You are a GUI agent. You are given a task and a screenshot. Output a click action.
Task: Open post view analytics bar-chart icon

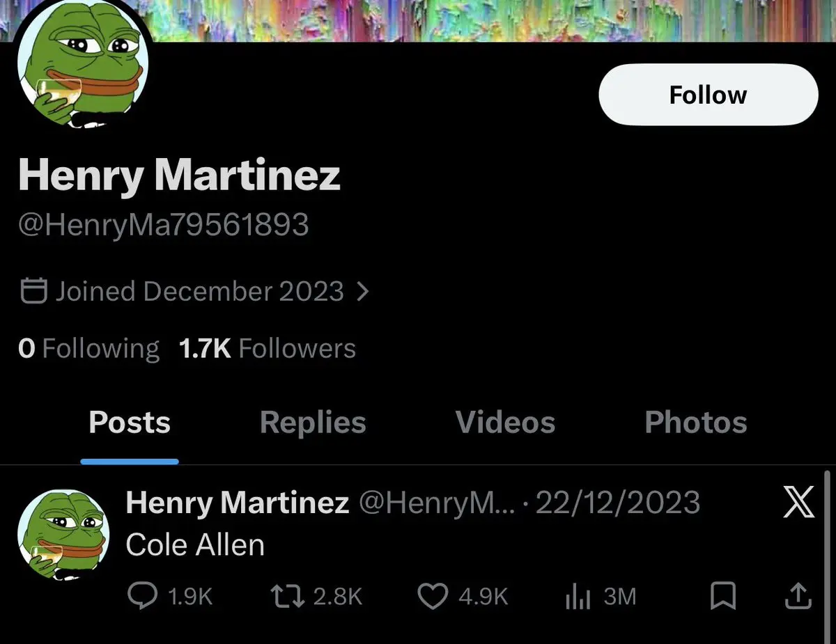click(x=578, y=597)
